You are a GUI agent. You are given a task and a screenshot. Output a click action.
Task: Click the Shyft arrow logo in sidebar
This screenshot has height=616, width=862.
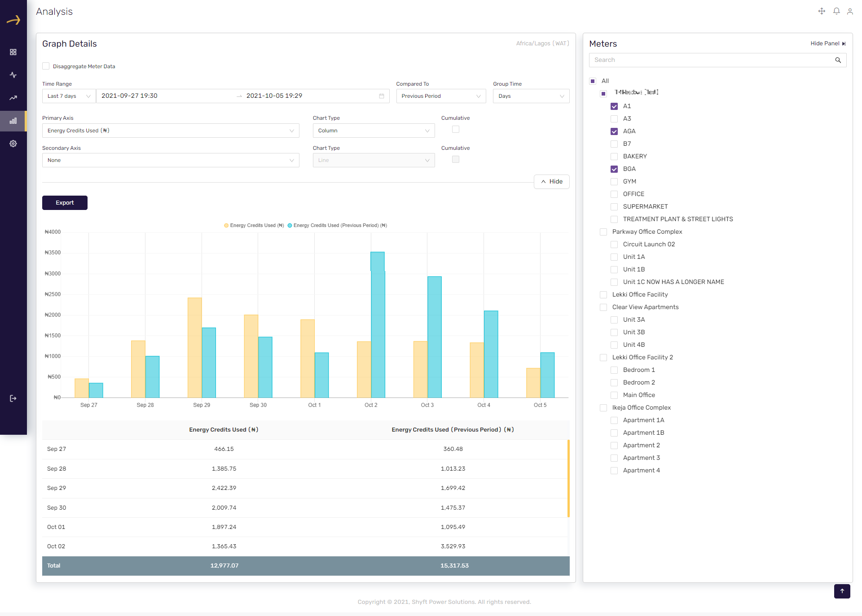pos(13,20)
